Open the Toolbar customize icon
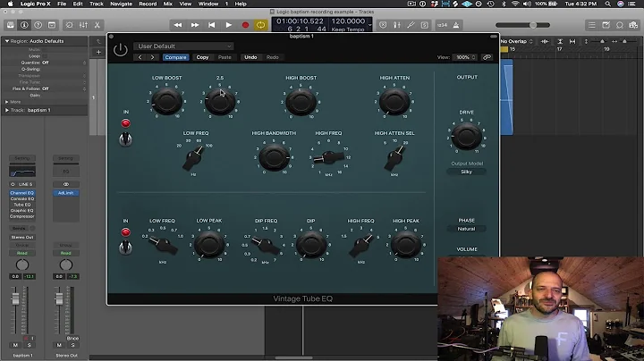The image size is (644, 361). 52,25
